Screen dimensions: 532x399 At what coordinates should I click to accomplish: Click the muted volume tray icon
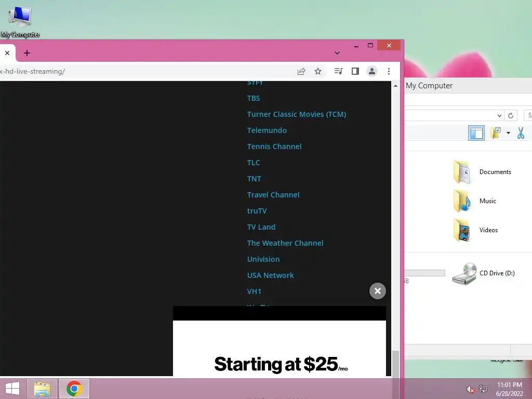coord(470,389)
